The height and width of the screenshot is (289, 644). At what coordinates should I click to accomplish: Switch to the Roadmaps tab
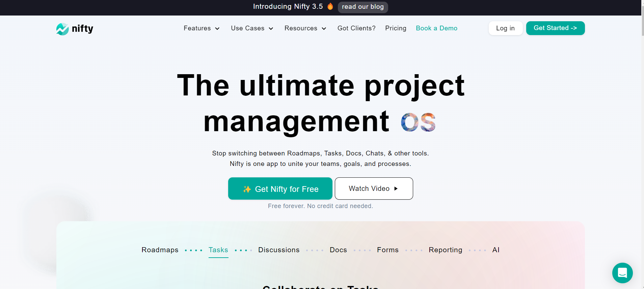(160, 250)
